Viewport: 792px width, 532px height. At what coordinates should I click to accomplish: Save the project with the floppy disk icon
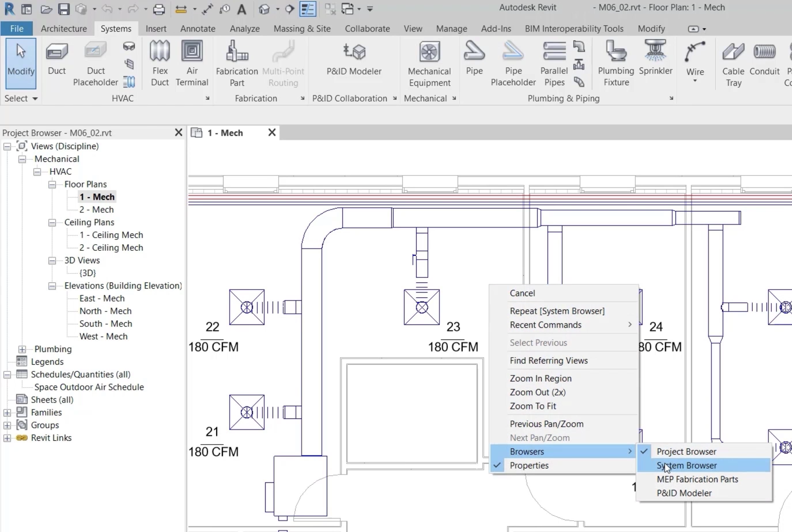click(64, 9)
